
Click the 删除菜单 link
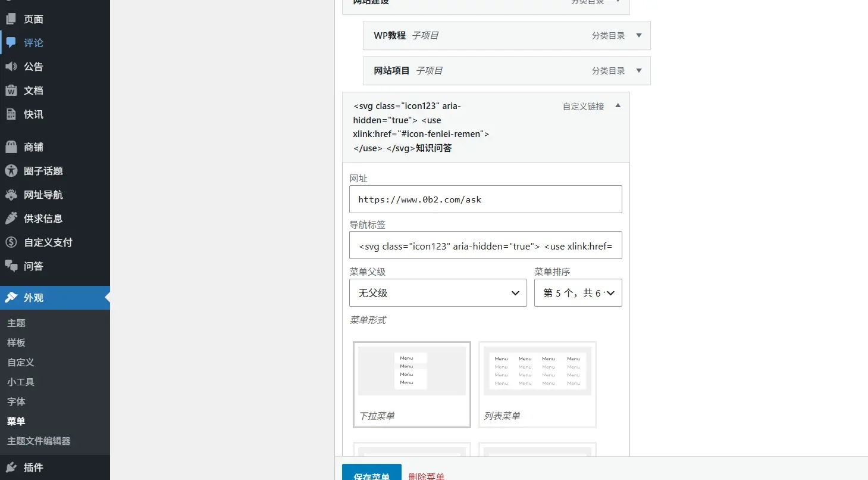point(427,476)
